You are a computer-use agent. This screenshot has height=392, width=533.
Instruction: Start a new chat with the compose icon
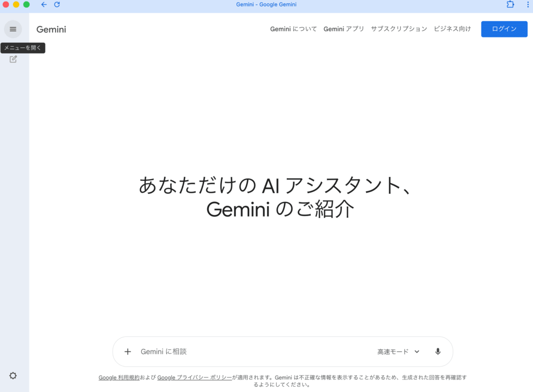tap(12, 59)
